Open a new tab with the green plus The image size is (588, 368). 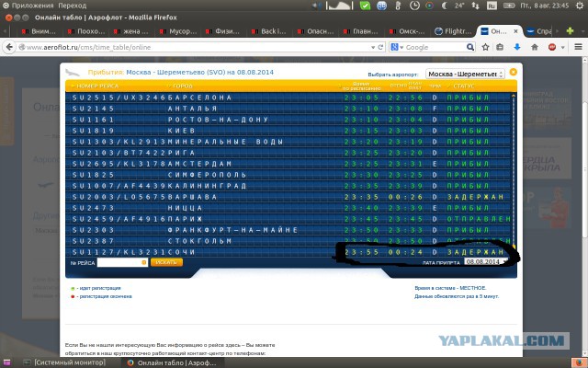[570, 31]
